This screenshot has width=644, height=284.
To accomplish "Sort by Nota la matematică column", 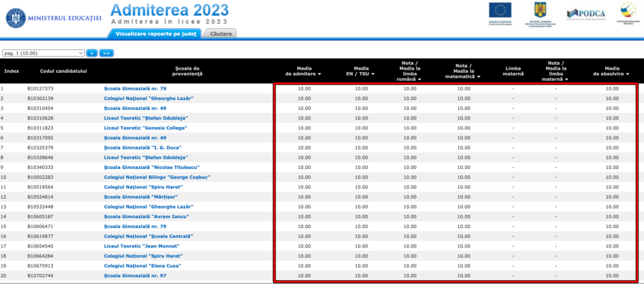I will click(x=464, y=74).
